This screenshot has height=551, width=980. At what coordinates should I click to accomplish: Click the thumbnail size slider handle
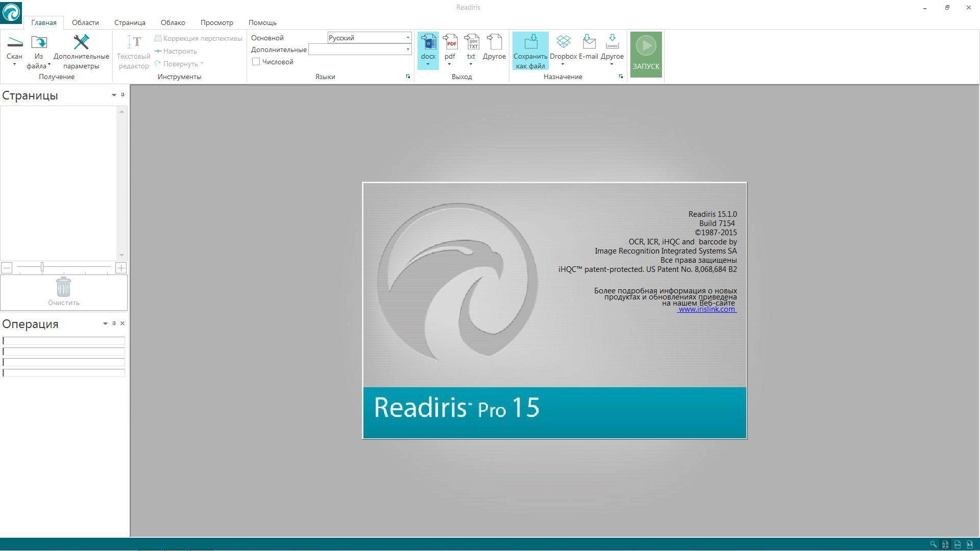tap(42, 267)
